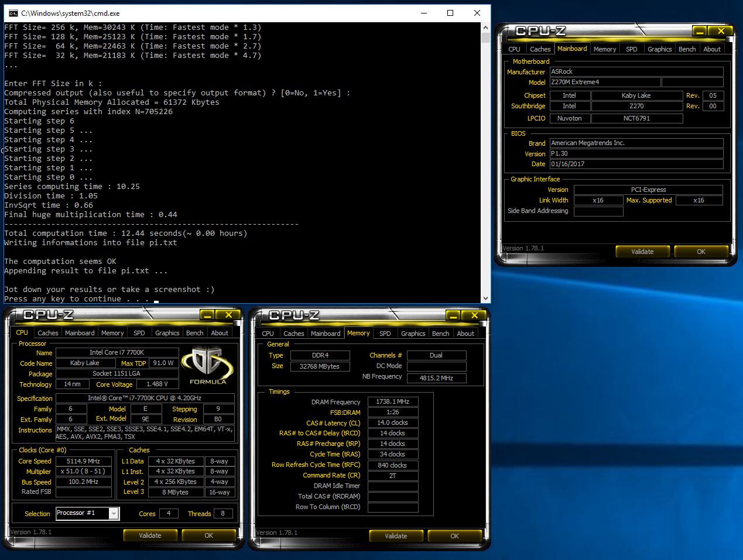Click the cmd scrollbar down arrow

click(485, 298)
